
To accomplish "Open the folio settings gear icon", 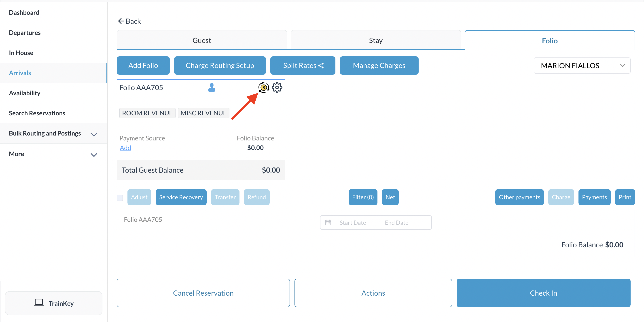I will click(277, 87).
